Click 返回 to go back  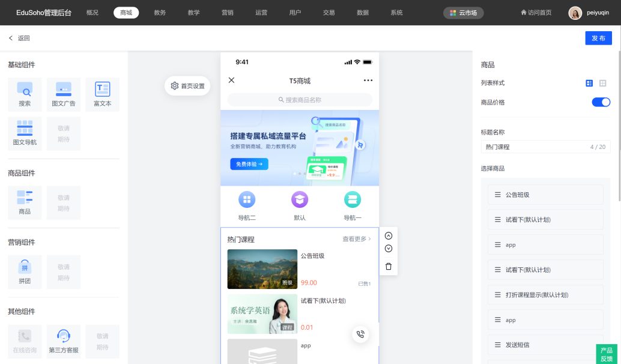[19, 38]
